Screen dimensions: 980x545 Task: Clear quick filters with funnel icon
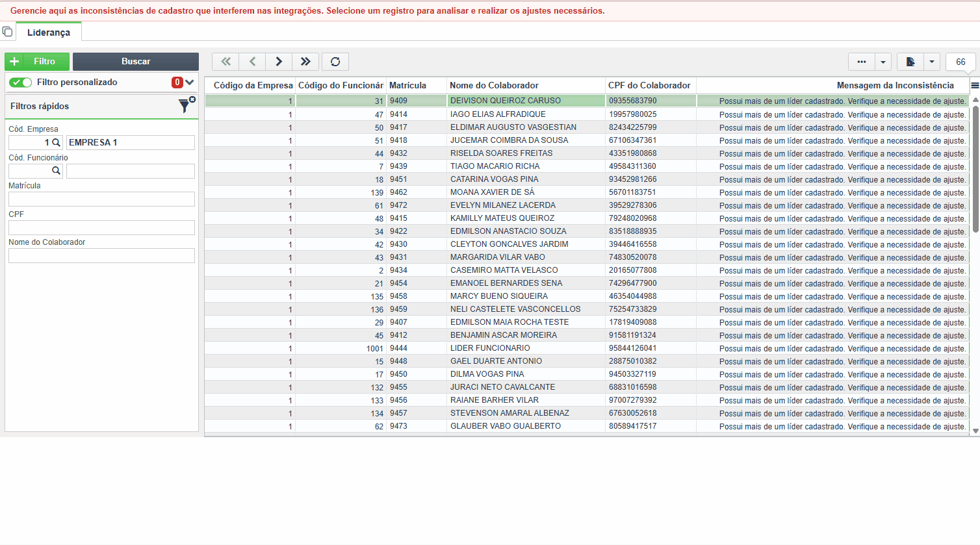[x=187, y=106]
